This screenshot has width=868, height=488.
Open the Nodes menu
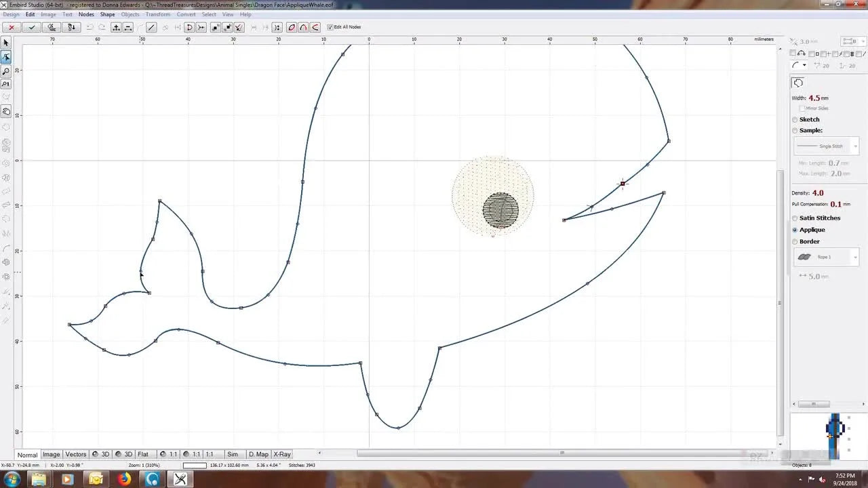point(85,14)
